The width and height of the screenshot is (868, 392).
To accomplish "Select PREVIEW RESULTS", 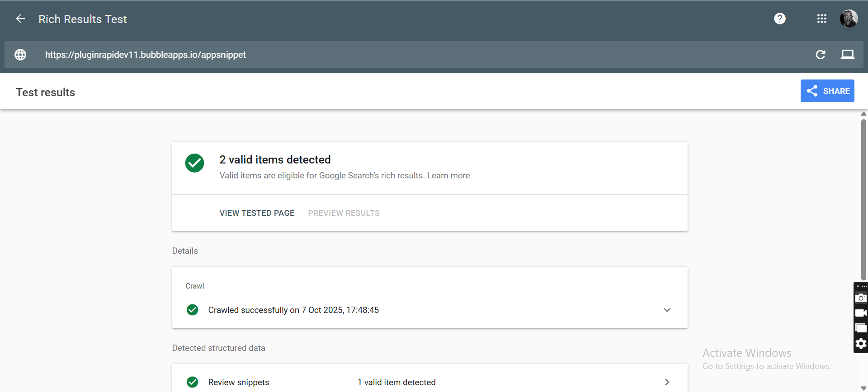I will point(344,213).
